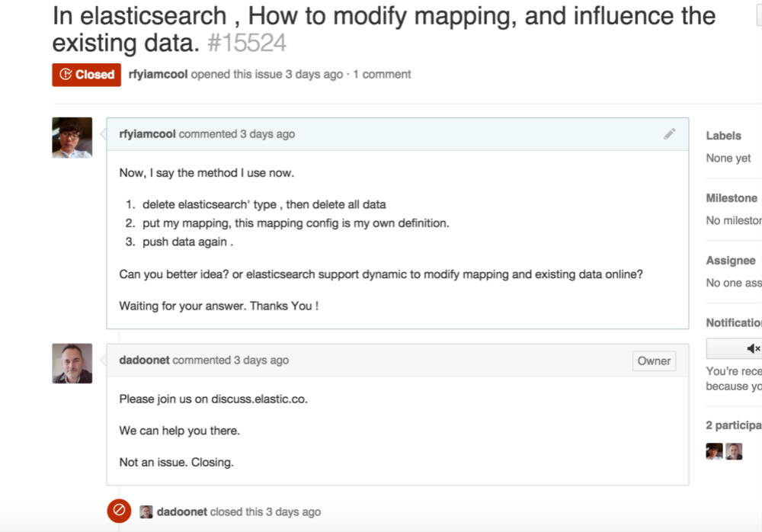The height and width of the screenshot is (532, 762).
Task: Click the red Closed status badge
Action: click(x=87, y=75)
